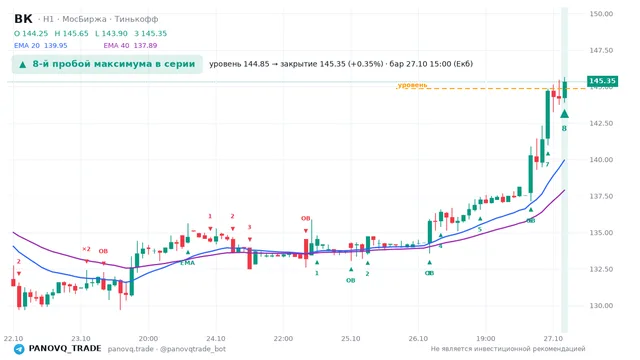Click the green 145.35 price tag on axis

[602, 81]
